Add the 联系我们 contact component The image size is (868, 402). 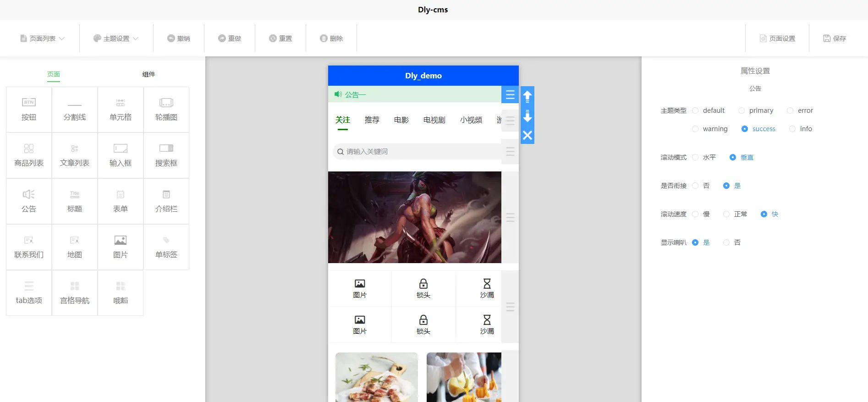coord(29,247)
